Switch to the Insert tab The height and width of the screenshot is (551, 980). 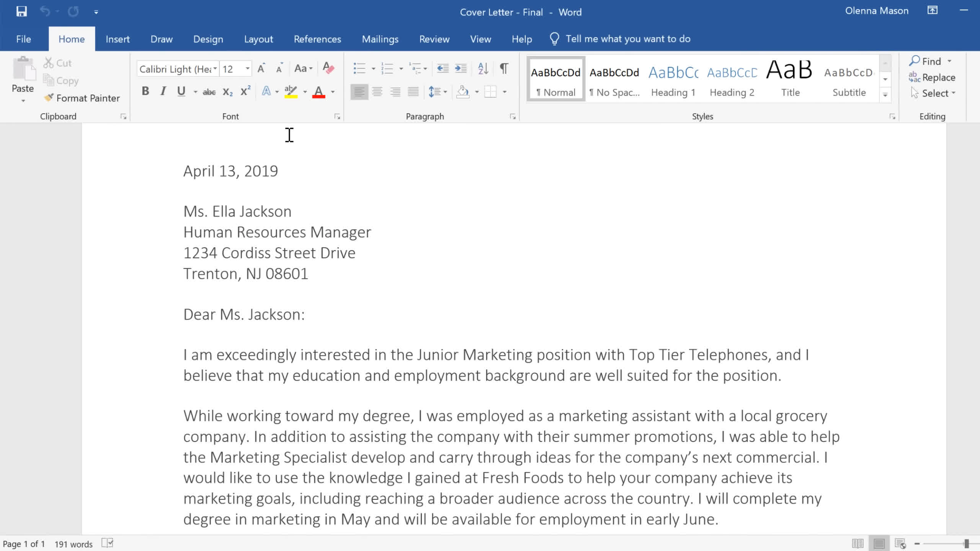118,39
